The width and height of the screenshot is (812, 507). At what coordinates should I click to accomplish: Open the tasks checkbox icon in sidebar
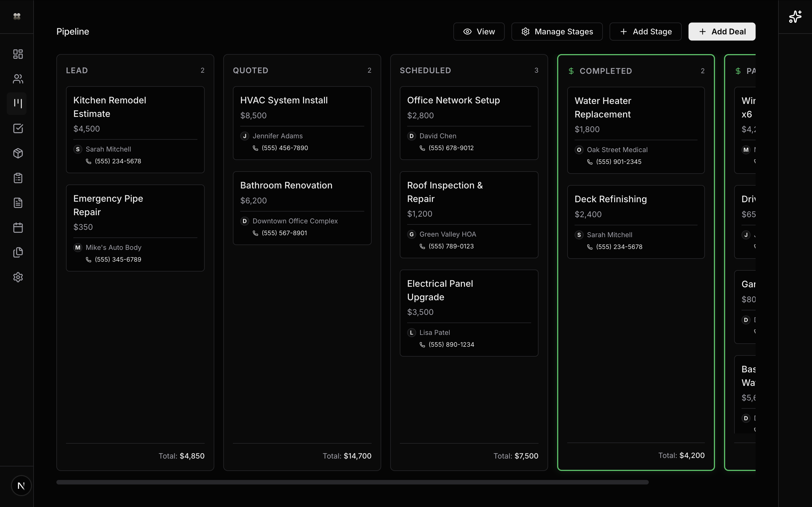pos(18,128)
